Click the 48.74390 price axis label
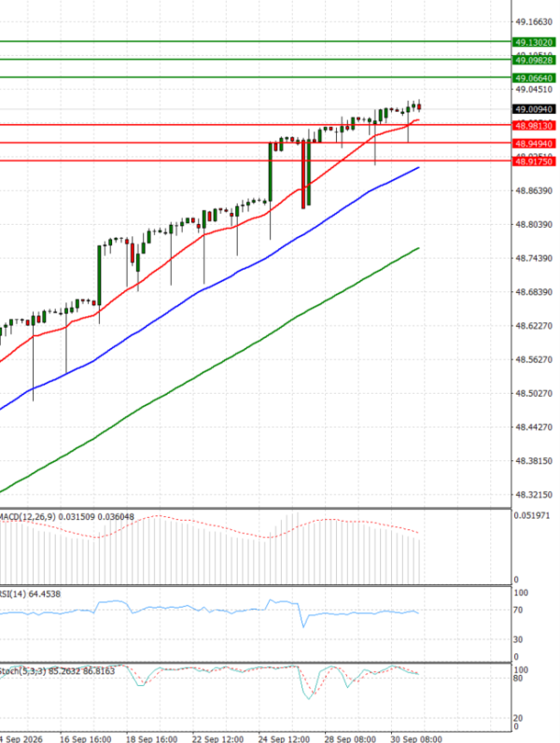Image resolution: width=560 pixels, height=743 pixels. [x=534, y=259]
